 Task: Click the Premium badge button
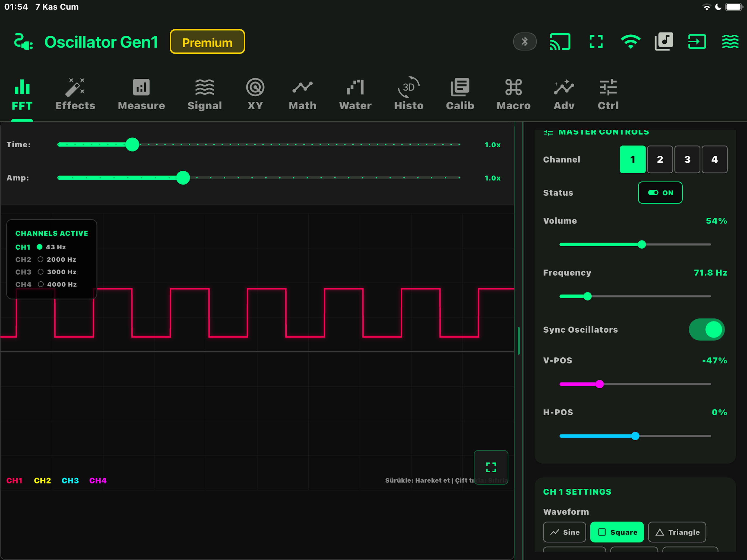tap(207, 42)
